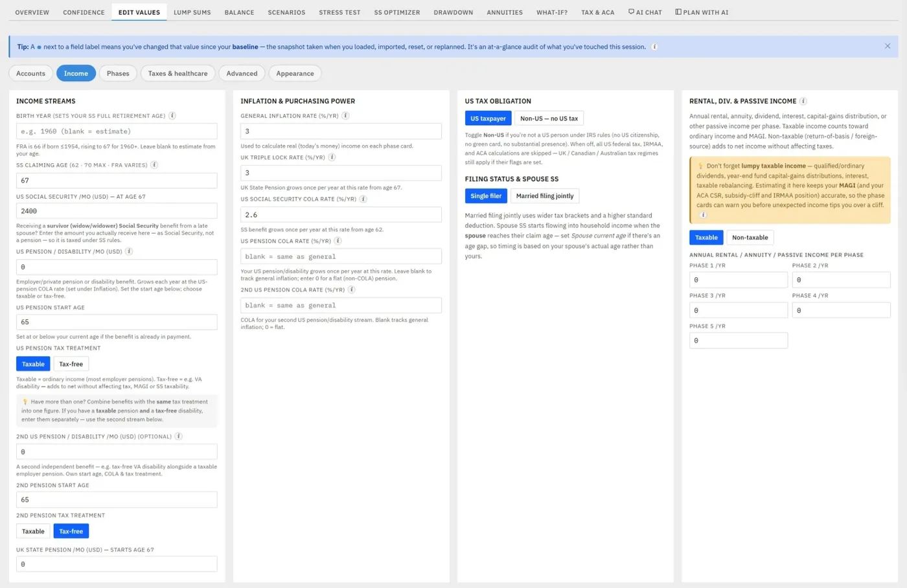Click info icon next to 2nd US Pension COLA Rate
907x588 pixels.
pyautogui.click(x=351, y=289)
